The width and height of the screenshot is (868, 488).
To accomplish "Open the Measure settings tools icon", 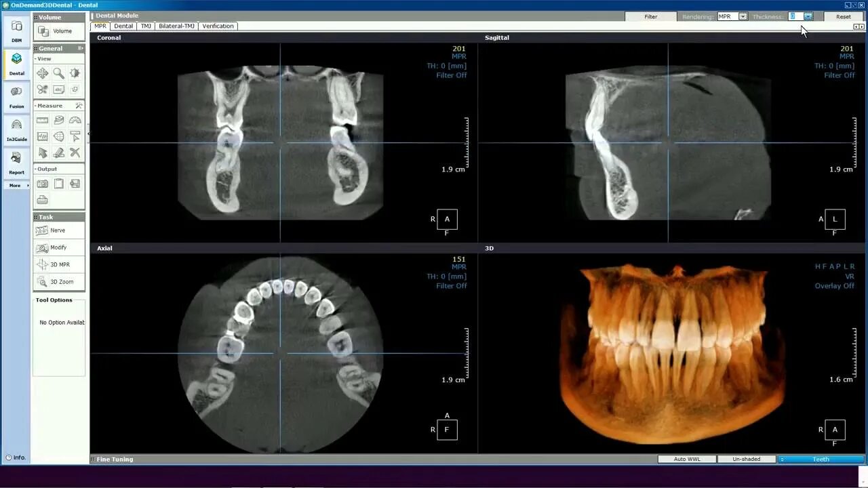I will coord(79,106).
